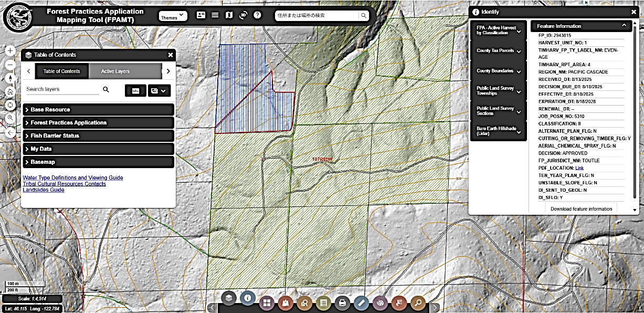
Task: Zoom out on the map
Action: [x=10, y=65]
